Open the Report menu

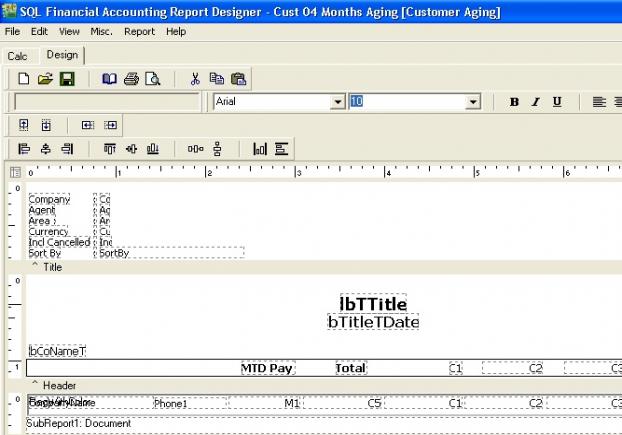point(139,31)
